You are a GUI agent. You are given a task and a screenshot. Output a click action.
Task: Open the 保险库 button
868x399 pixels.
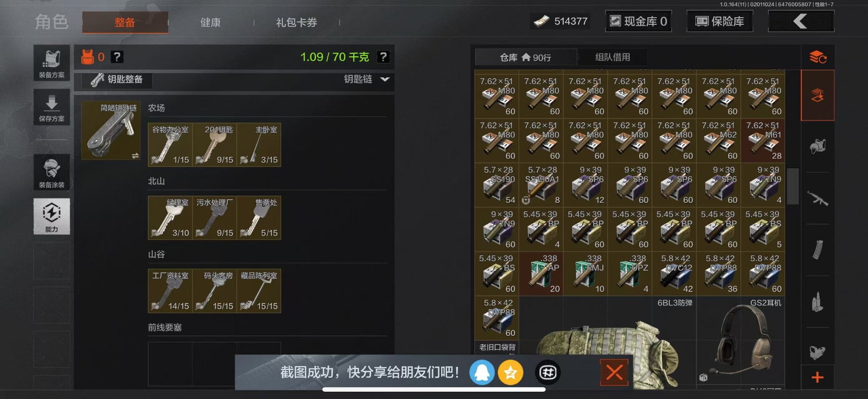pyautogui.click(x=720, y=21)
